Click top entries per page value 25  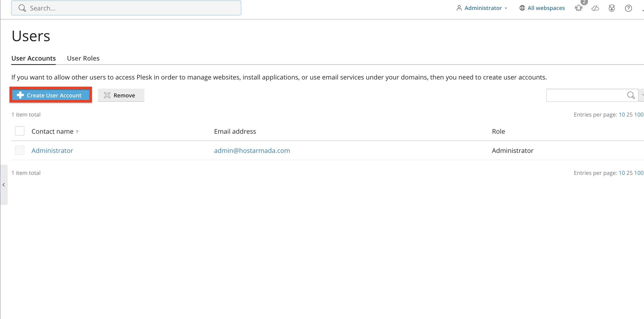point(629,115)
